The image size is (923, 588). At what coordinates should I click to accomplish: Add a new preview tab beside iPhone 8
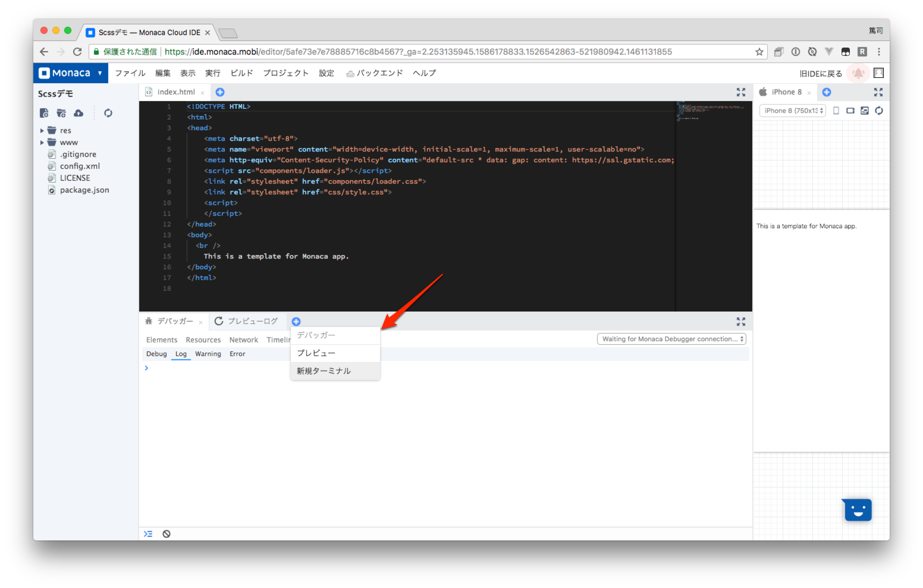pos(826,92)
